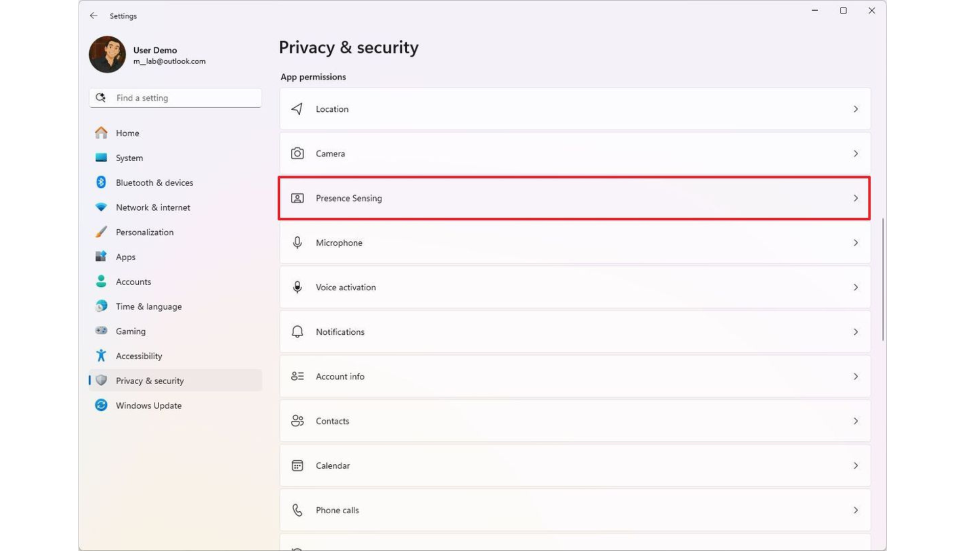This screenshot has height=551, width=980.
Task: Click the Accessibility sidebar icon
Action: [x=101, y=356]
